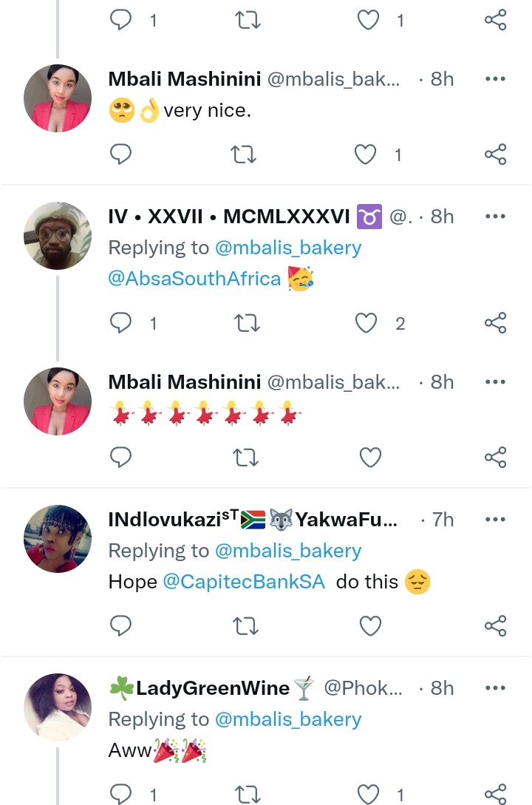Open more options on LadyGreenWine's tweet
This screenshot has height=805, width=532.
coord(494,688)
